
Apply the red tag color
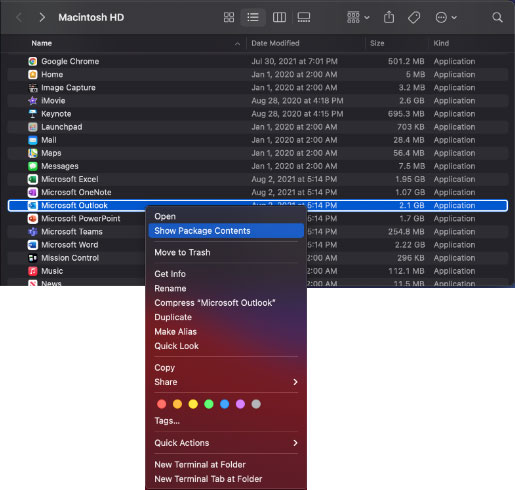coord(162,404)
